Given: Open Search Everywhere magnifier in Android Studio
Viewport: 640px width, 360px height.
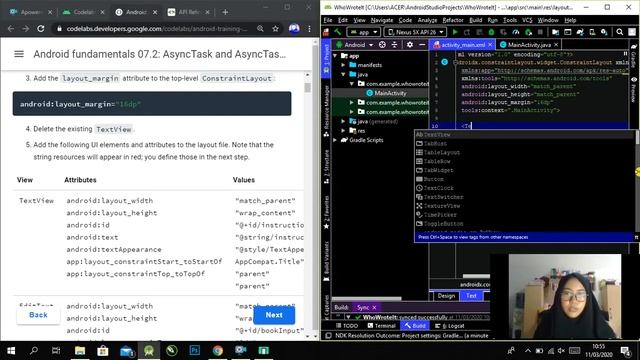Looking at the screenshot, I should [620, 32].
